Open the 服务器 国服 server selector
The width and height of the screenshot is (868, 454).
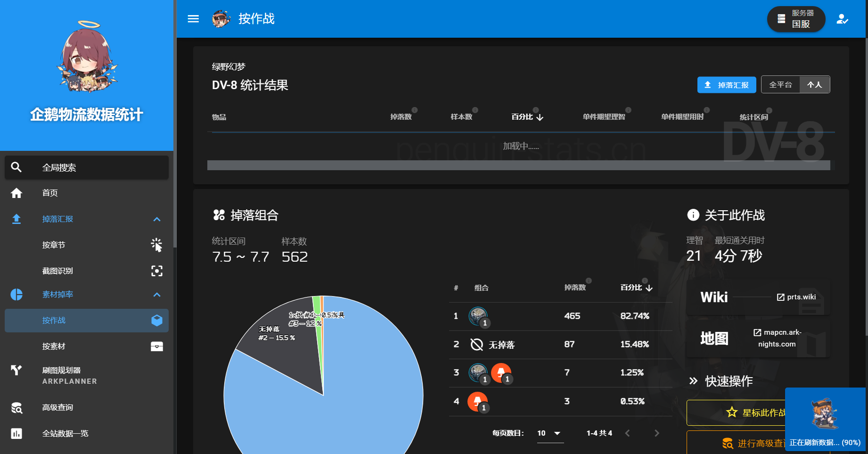click(x=796, y=19)
